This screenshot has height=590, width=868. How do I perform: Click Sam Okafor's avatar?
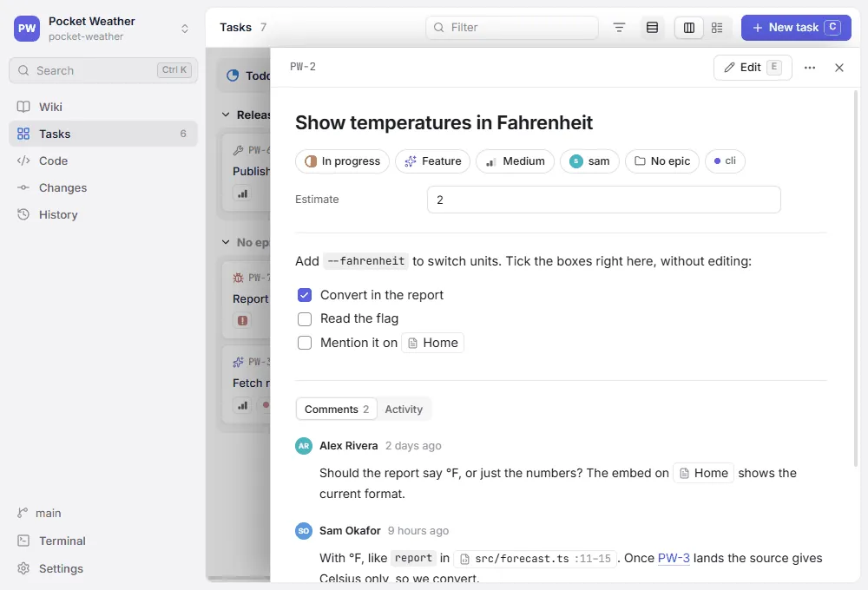pos(304,531)
